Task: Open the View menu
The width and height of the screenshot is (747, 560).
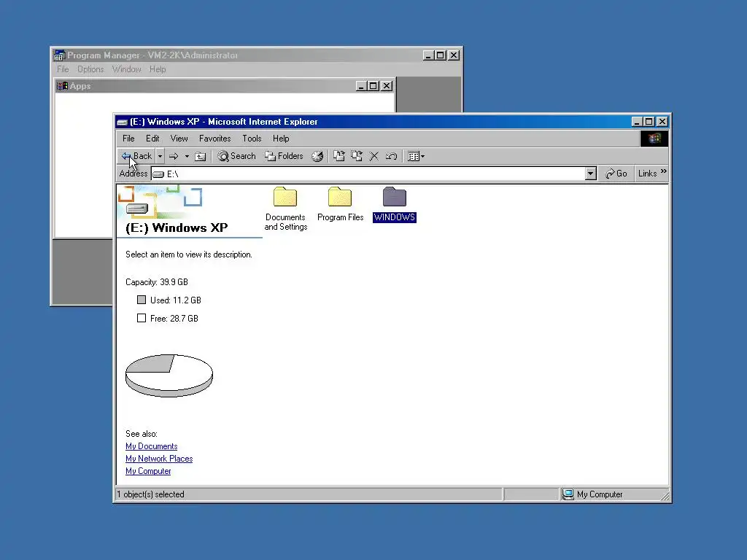Action: coord(179,139)
